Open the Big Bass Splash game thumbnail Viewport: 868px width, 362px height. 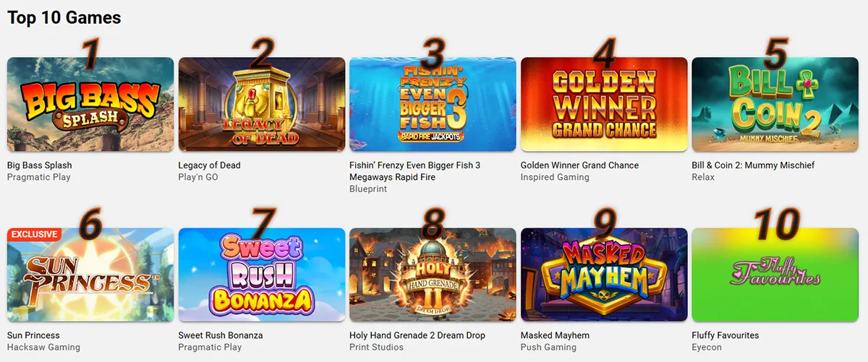click(90, 105)
